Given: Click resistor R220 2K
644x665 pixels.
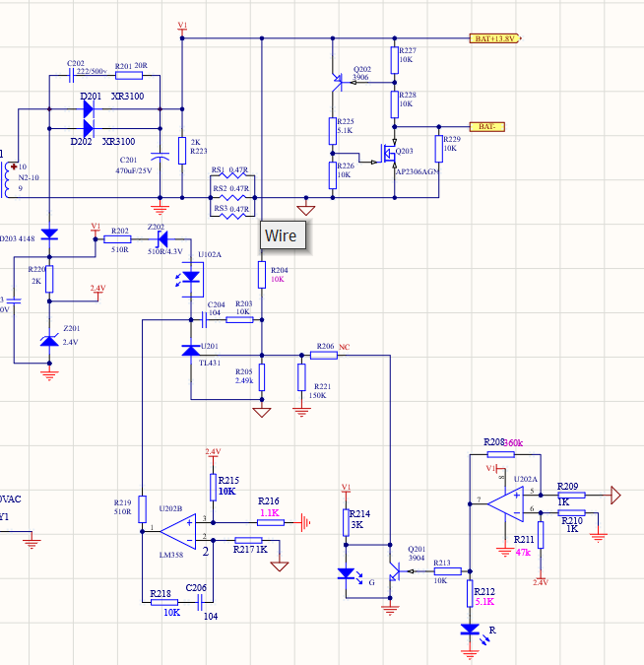Looking at the screenshot, I should click(49, 279).
